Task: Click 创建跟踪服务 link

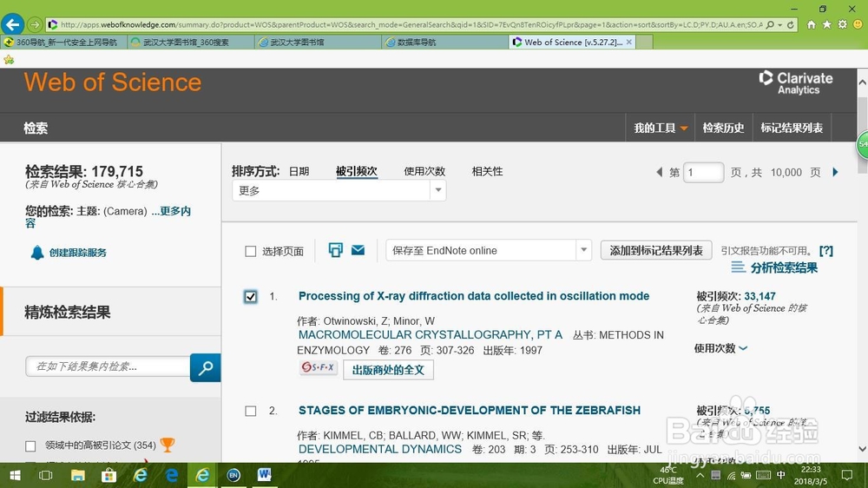Action: (x=77, y=253)
